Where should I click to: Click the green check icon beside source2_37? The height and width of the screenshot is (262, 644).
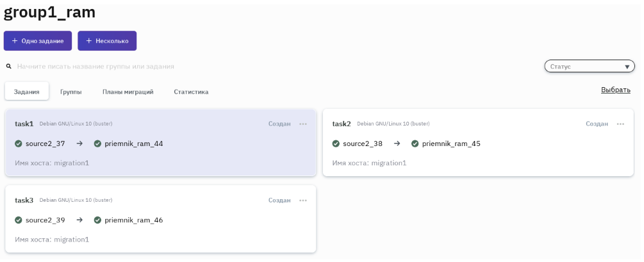click(19, 143)
